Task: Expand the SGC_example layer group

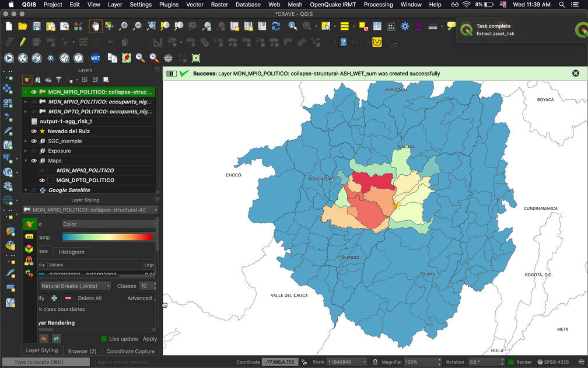Action: pyautogui.click(x=26, y=141)
